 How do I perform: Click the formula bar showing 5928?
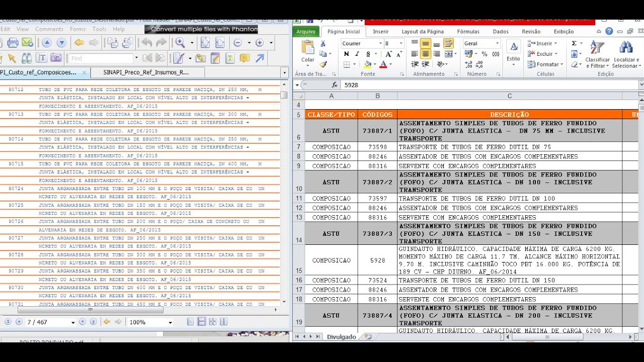(x=489, y=85)
